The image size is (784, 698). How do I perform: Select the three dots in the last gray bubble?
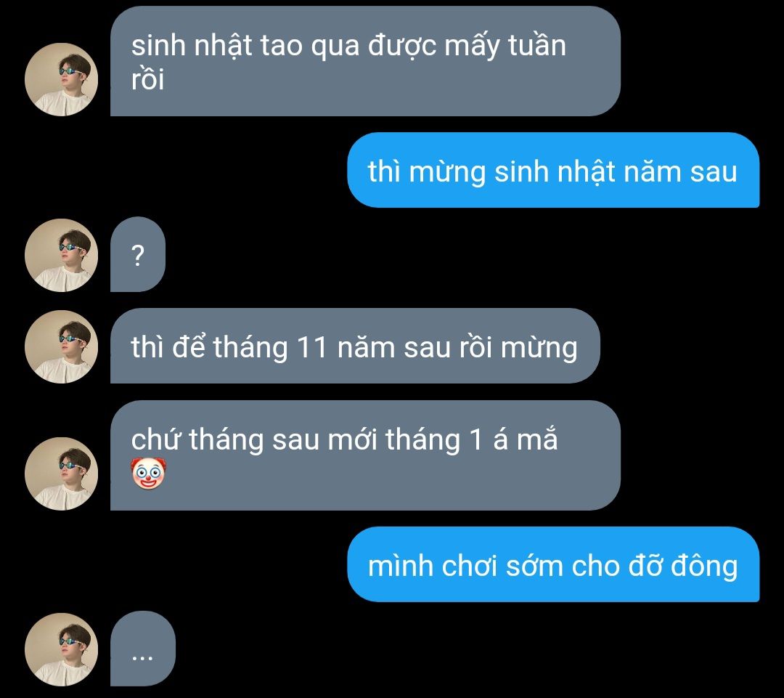tap(142, 657)
